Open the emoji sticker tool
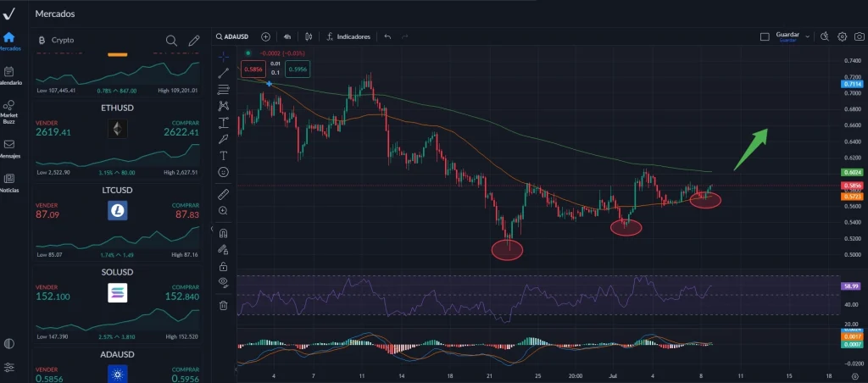The image size is (868, 383). pos(224,172)
